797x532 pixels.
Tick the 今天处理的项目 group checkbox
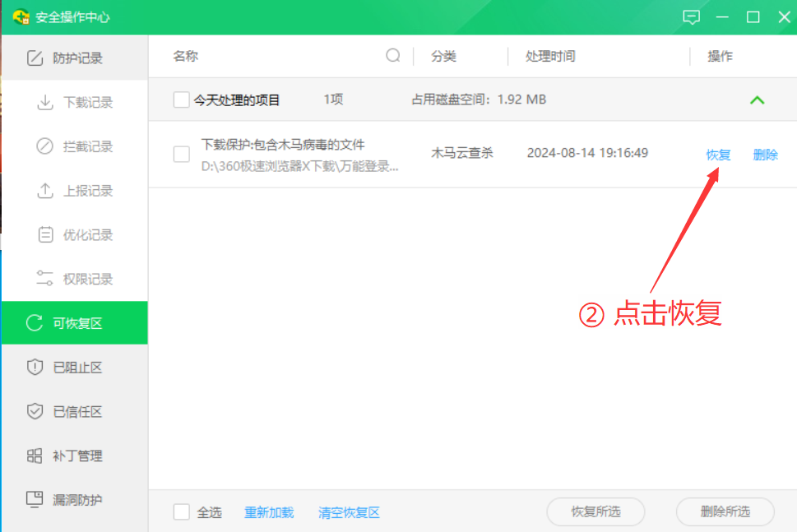181,100
